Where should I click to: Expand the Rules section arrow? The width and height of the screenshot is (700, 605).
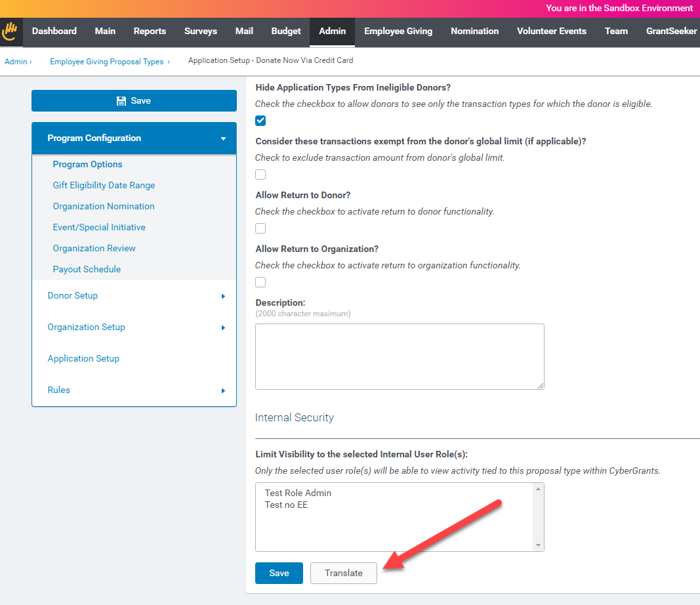(223, 390)
